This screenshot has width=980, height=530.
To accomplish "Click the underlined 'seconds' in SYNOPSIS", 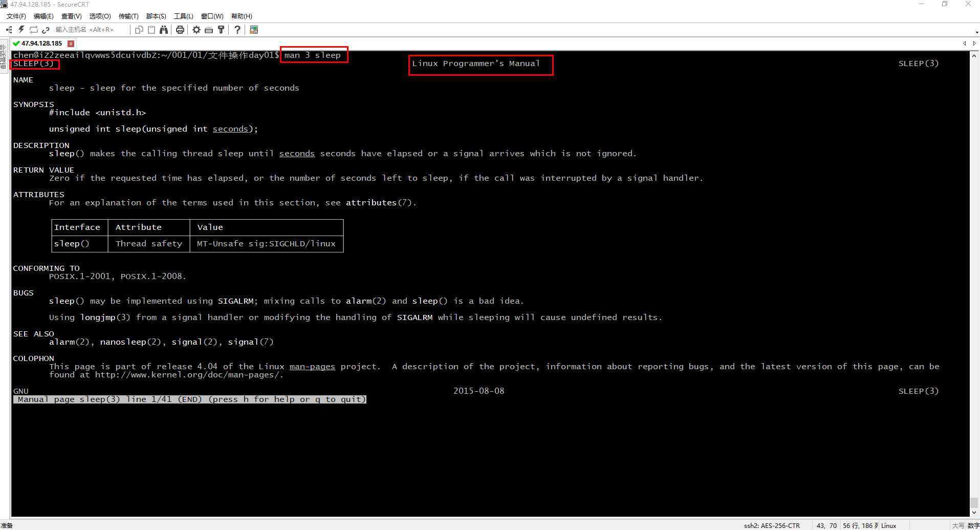I will click(230, 129).
